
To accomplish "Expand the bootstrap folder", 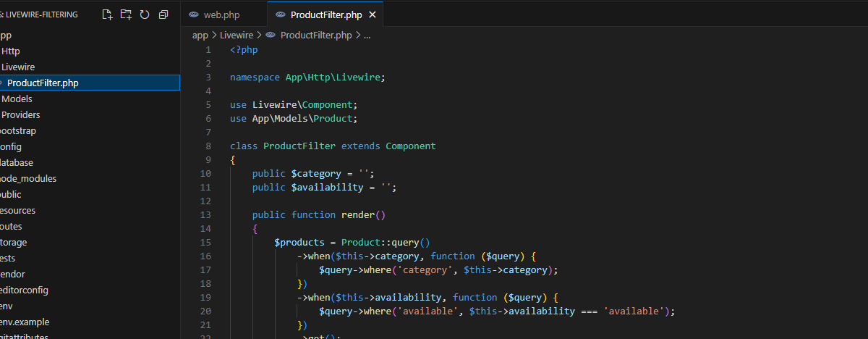I will tap(90, 130).
